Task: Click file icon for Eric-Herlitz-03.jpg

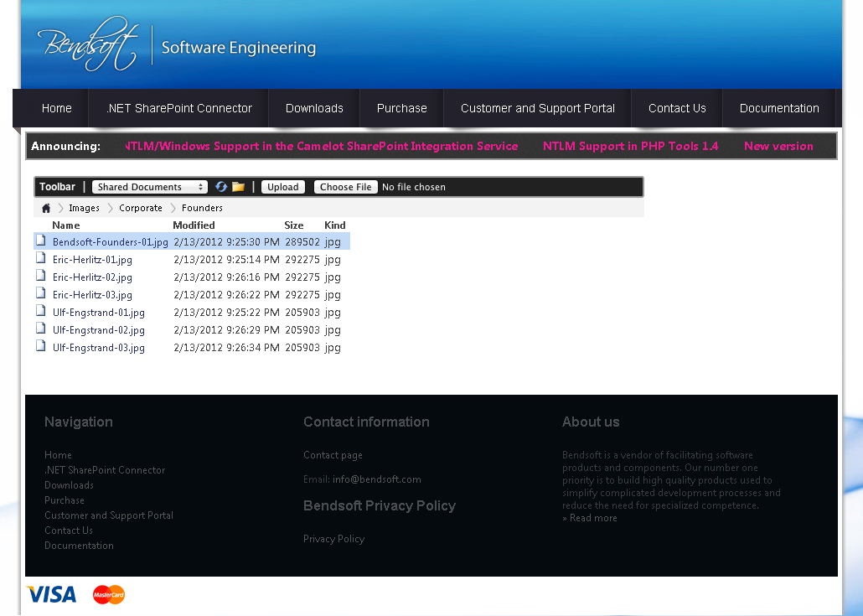Action: 41,292
